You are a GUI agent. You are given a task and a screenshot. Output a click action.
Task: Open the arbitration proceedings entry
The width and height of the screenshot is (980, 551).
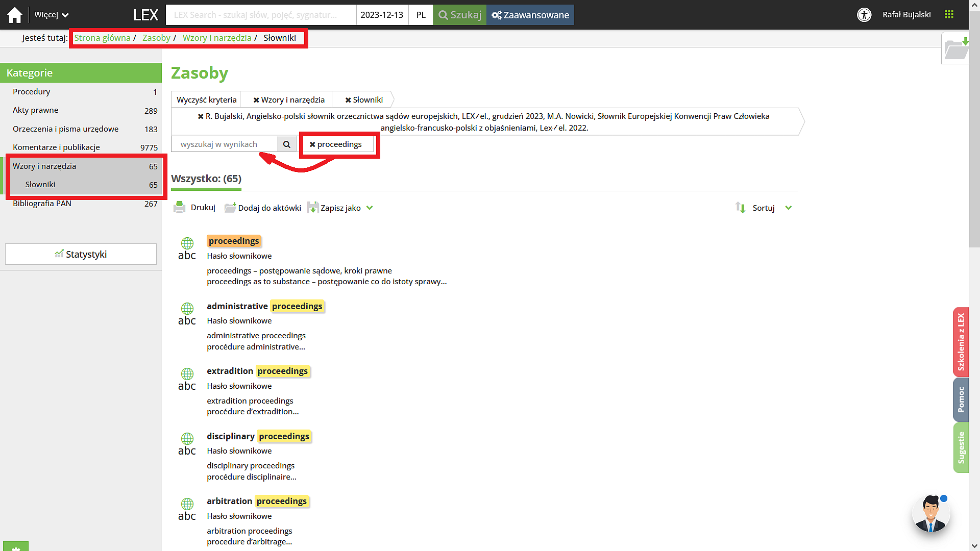(x=257, y=501)
